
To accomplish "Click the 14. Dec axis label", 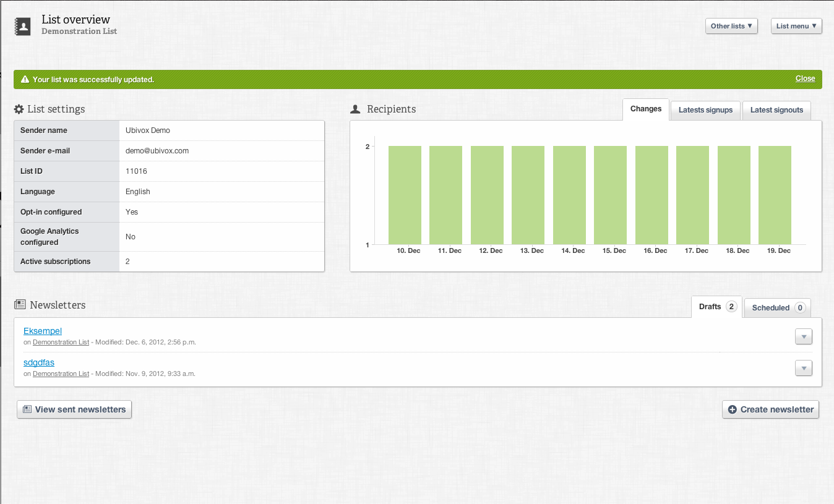I will point(573,250).
